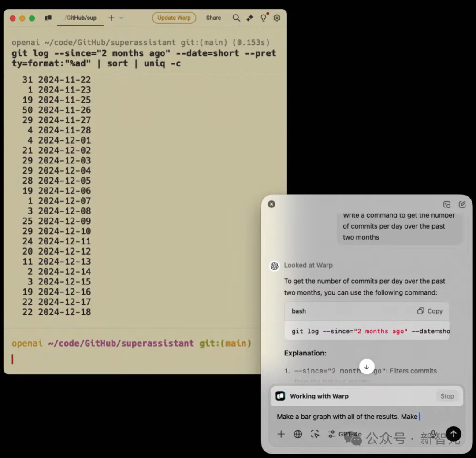Click the terminal row 21 2024-12-02
Viewport: 476px width, 458px height.
56,151
